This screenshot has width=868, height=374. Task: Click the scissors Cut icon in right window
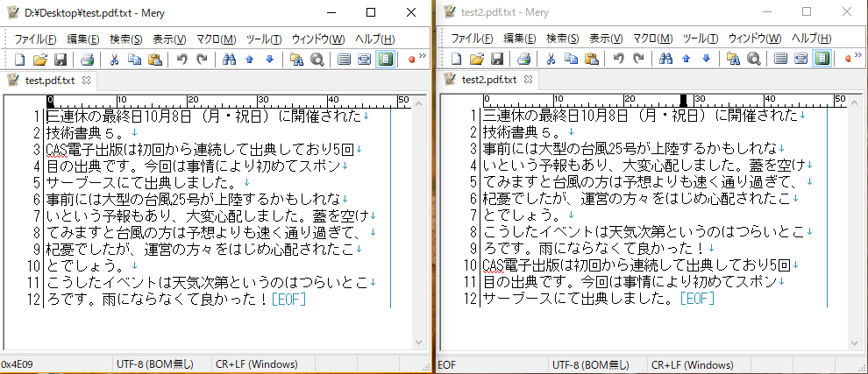[x=551, y=60]
